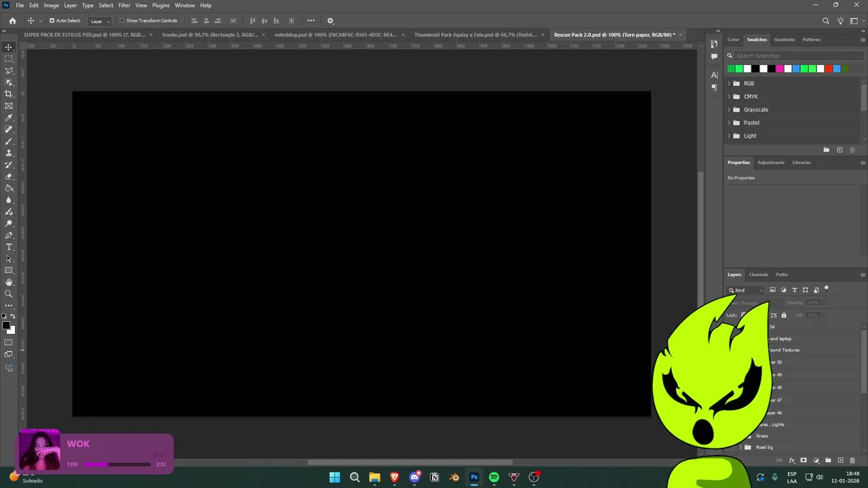The height and width of the screenshot is (488, 868).
Task: Open Edit Toolbar three-dots icon
Action: (x=9, y=306)
